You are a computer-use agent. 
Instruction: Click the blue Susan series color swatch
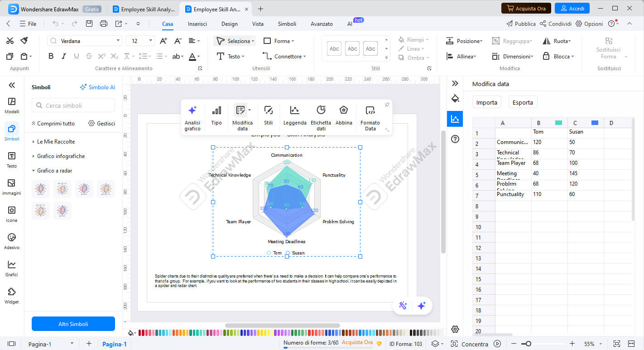(595, 123)
